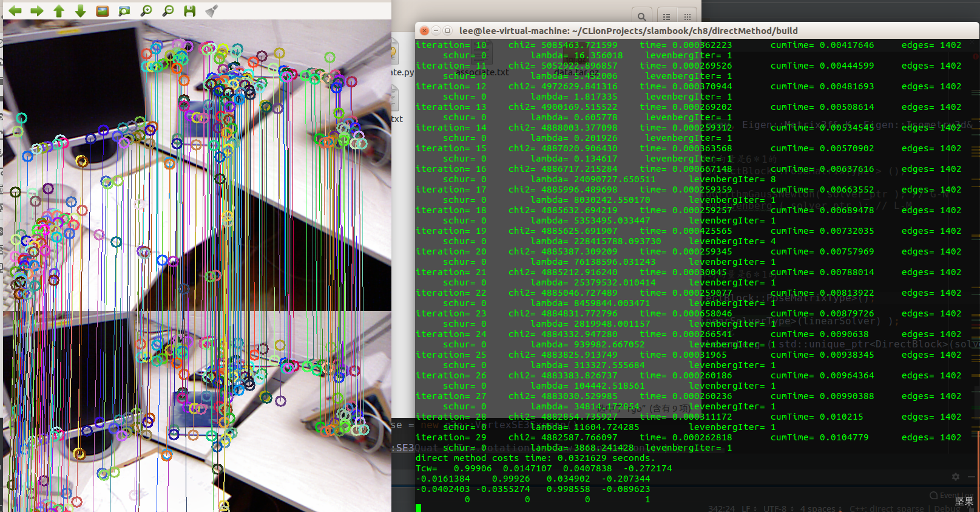This screenshot has height=512, width=980.
Task: Save the image using the floppy icon
Action: pos(190,11)
